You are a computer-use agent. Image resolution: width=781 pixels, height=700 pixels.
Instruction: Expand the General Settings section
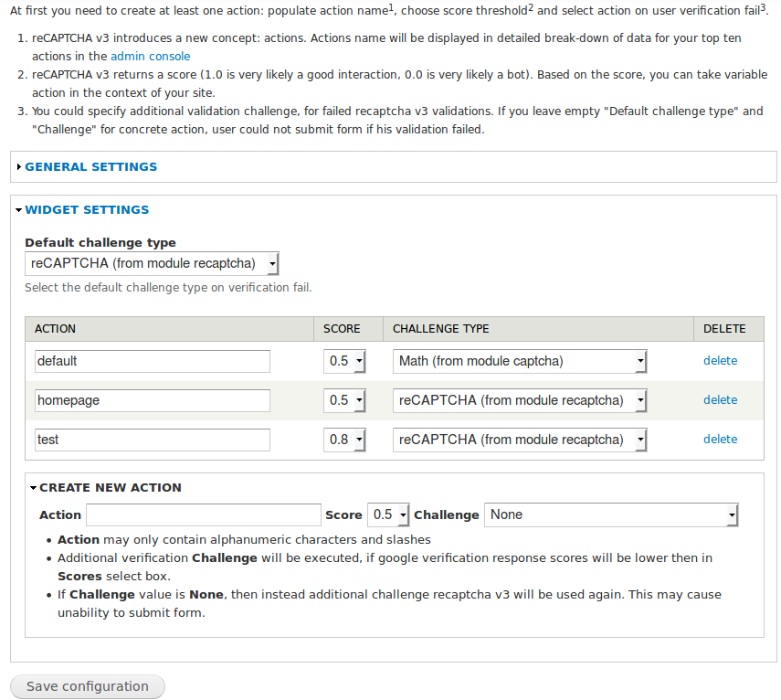[x=90, y=167]
